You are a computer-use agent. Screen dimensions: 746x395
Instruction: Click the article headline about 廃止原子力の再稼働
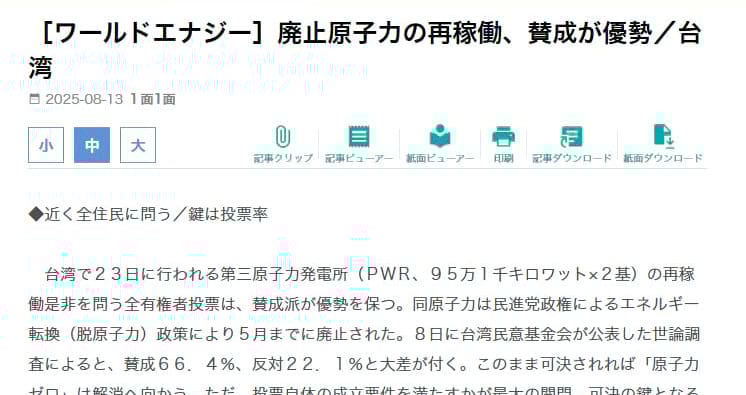(x=365, y=50)
